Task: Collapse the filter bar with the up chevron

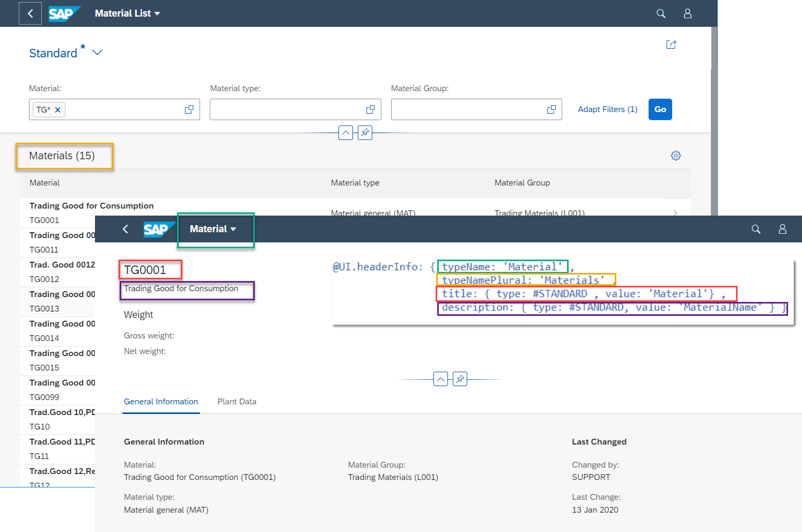Action: (x=345, y=132)
